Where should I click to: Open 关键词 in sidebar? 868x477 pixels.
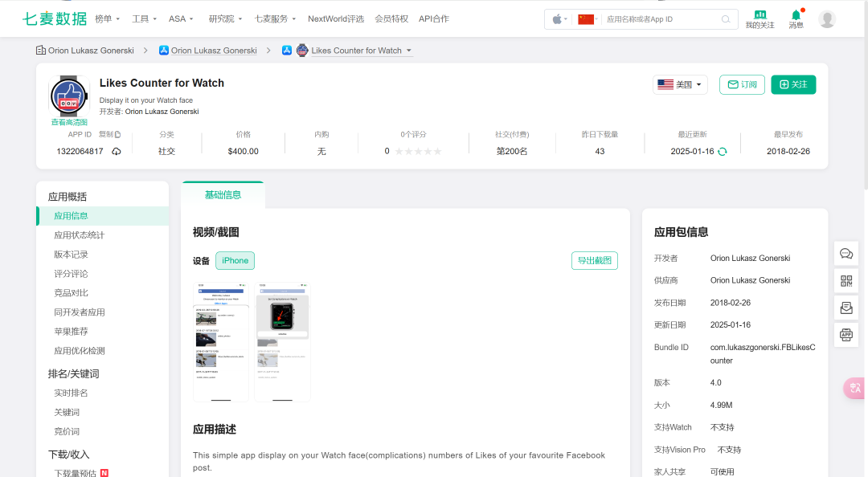67,412
